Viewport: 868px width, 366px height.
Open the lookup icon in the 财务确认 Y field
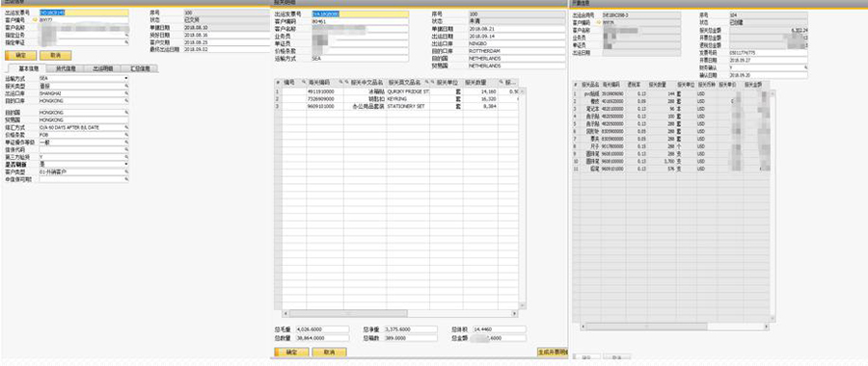805,67
